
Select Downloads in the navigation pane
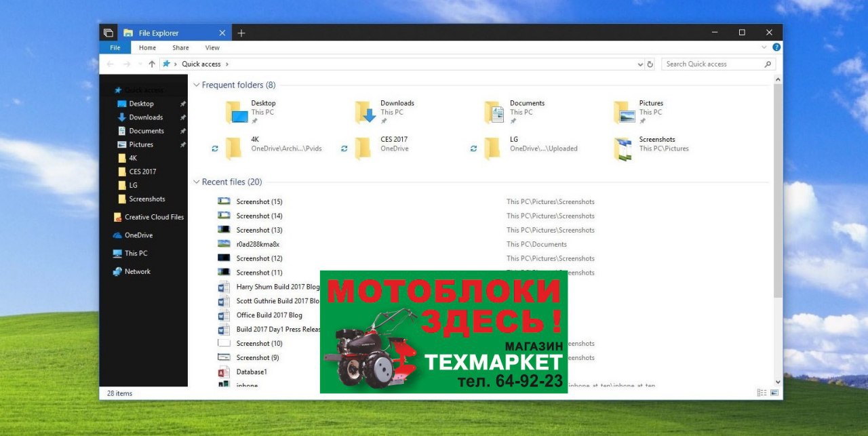click(x=146, y=117)
